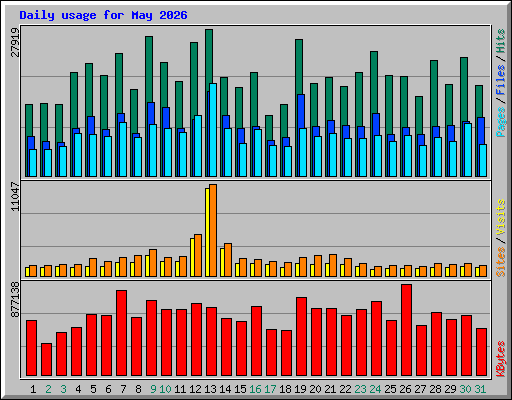This screenshot has height=400, width=512.
Task: Click day 2 on the x-axis
Action: pos(48,389)
